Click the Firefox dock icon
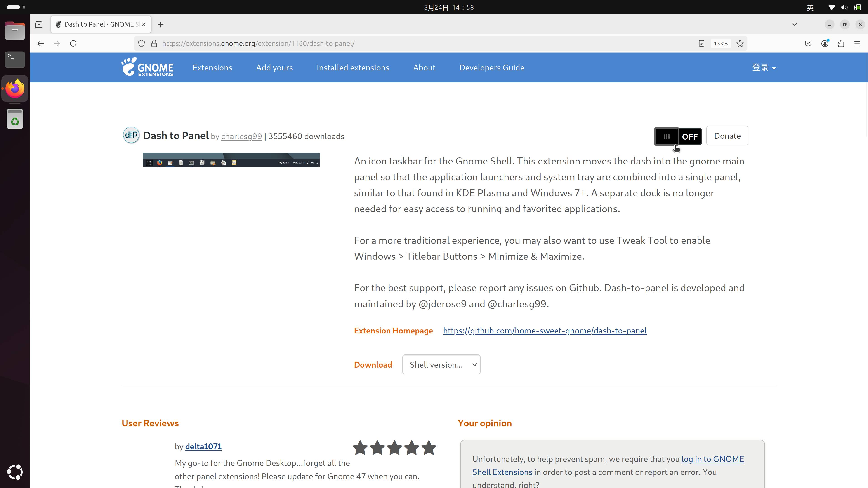The height and width of the screenshot is (488, 868). coord(15,89)
